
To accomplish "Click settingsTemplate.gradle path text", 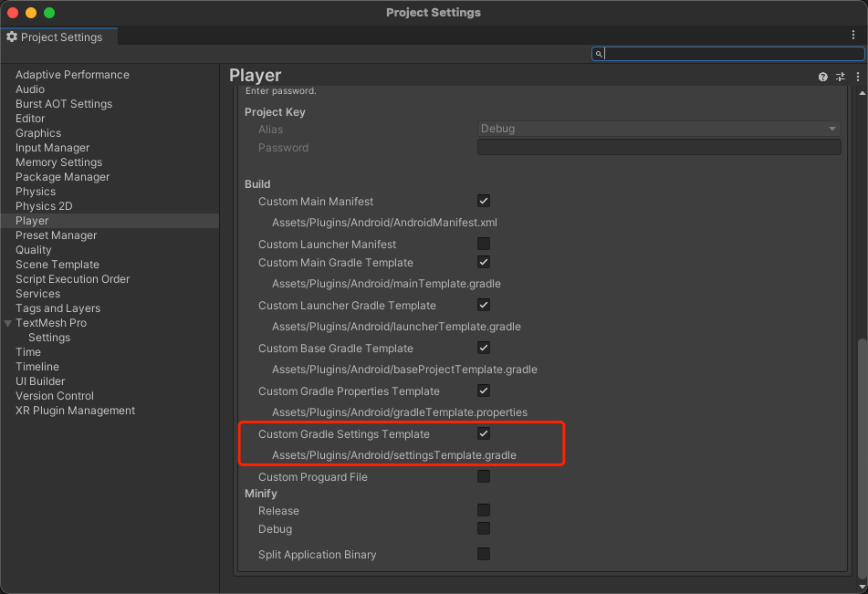I will pos(394,455).
